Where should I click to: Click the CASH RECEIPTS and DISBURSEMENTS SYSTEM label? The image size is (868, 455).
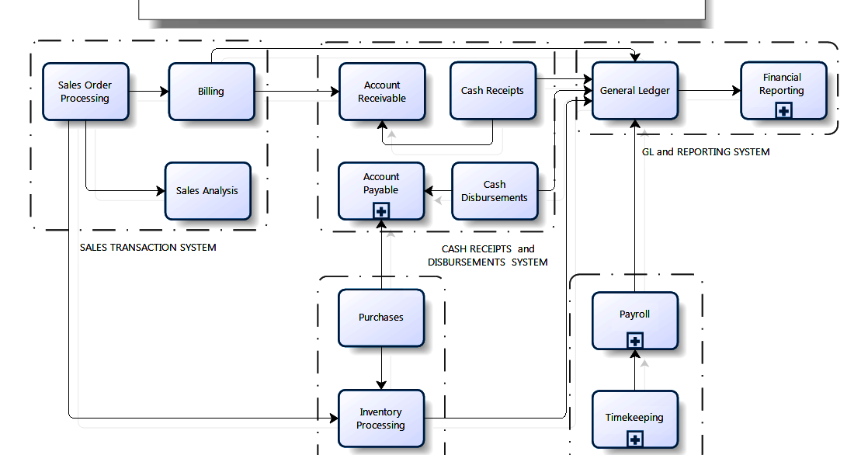coord(488,255)
